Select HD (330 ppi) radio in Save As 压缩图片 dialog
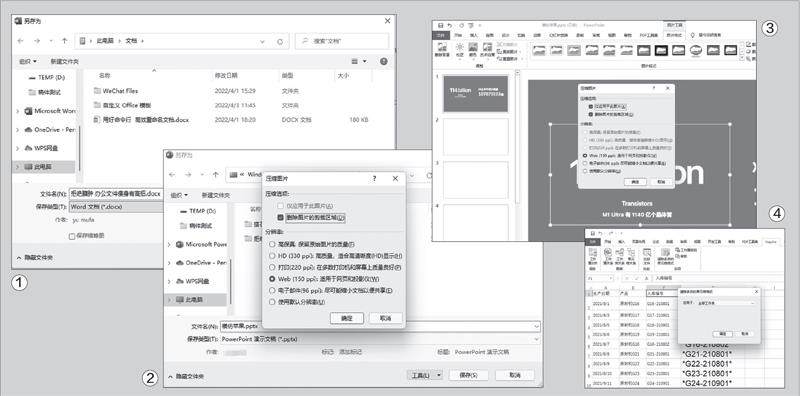Viewport: 800px width, 396px height. pyautogui.click(x=272, y=256)
